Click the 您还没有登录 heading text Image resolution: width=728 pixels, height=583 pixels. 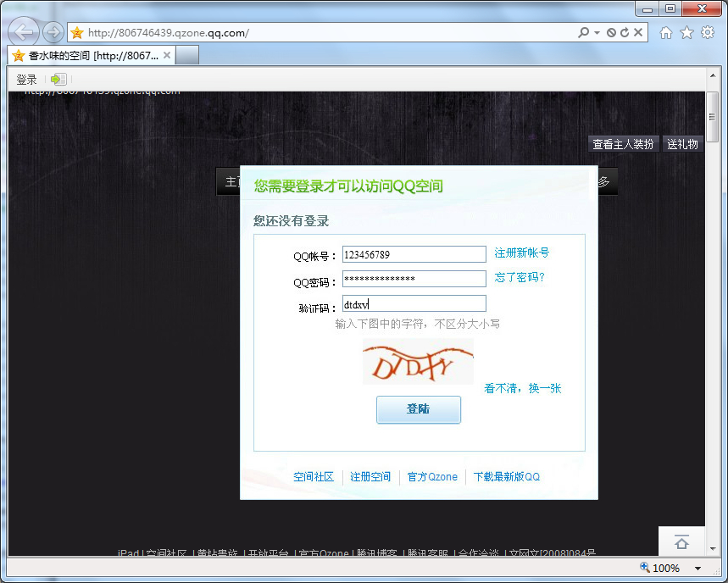(291, 221)
